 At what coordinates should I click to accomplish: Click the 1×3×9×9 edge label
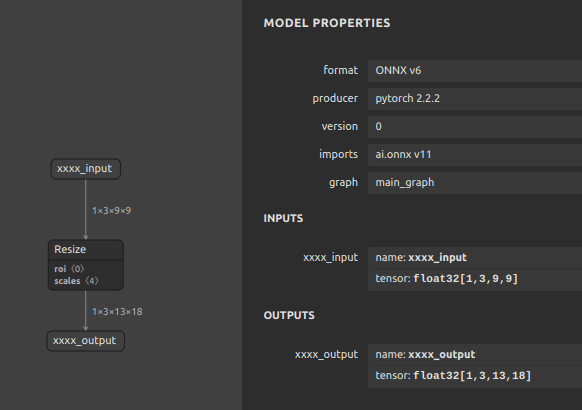click(x=112, y=211)
